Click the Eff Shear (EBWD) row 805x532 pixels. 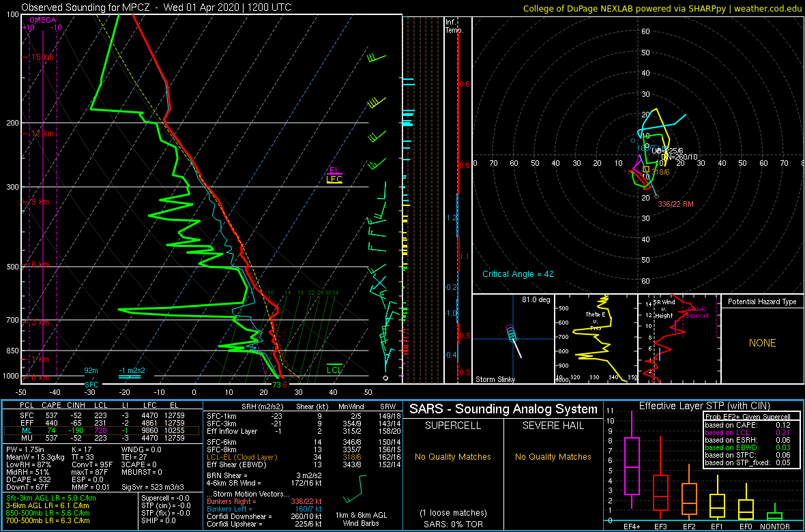click(303, 464)
